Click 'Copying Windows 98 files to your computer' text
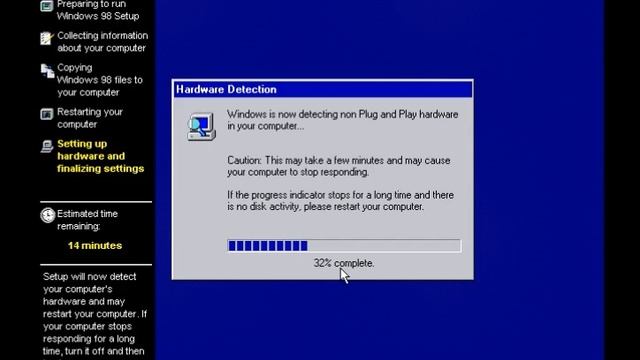Viewport: 640px width, 360px height. click(x=100, y=80)
